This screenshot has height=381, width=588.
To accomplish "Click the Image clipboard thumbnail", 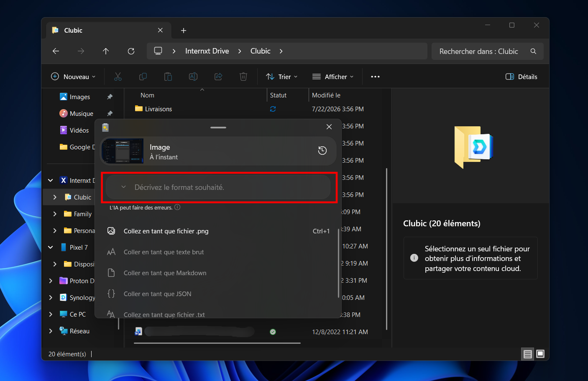I will click(123, 151).
